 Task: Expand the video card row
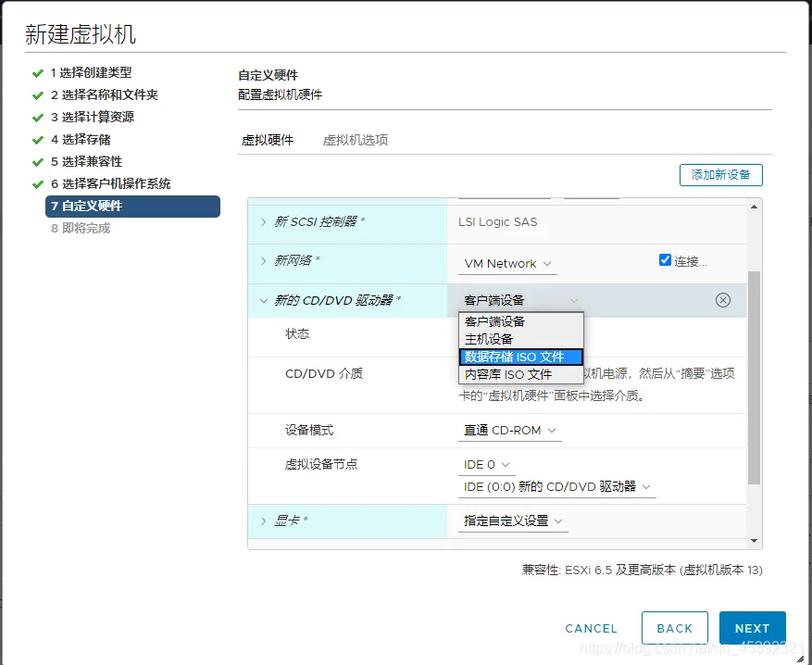pyautogui.click(x=264, y=521)
